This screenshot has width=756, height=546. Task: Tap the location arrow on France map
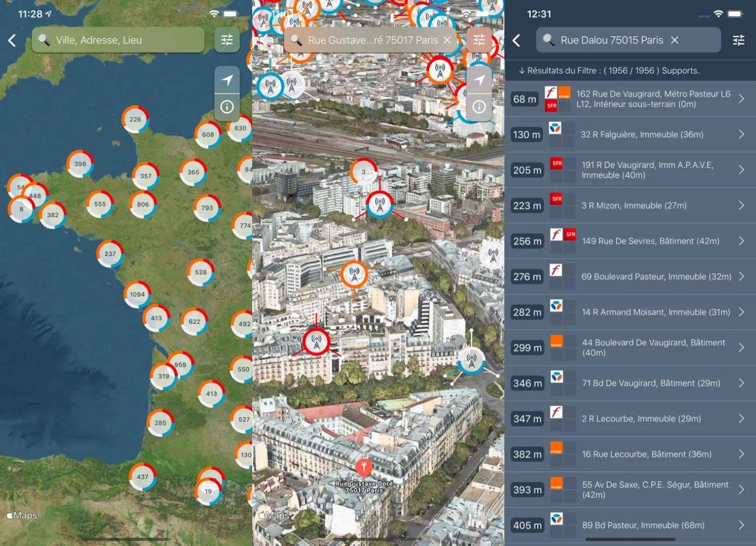[x=227, y=80]
